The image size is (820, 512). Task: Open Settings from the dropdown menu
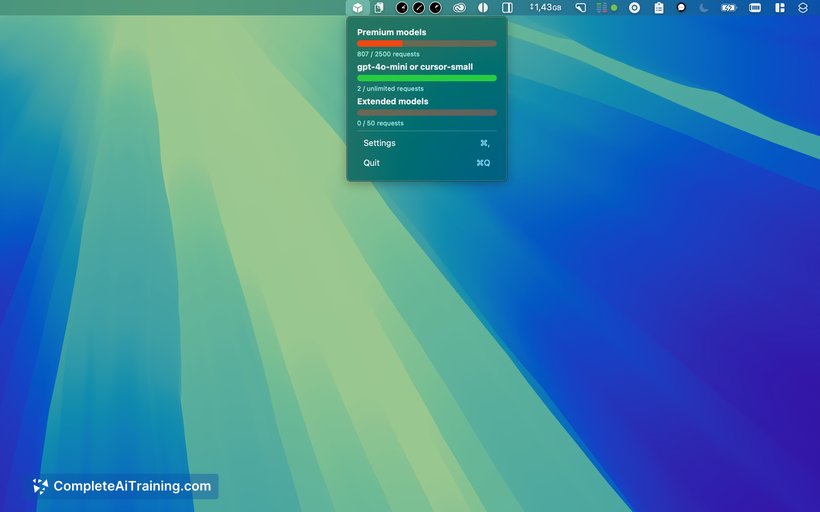[x=426, y=143]
